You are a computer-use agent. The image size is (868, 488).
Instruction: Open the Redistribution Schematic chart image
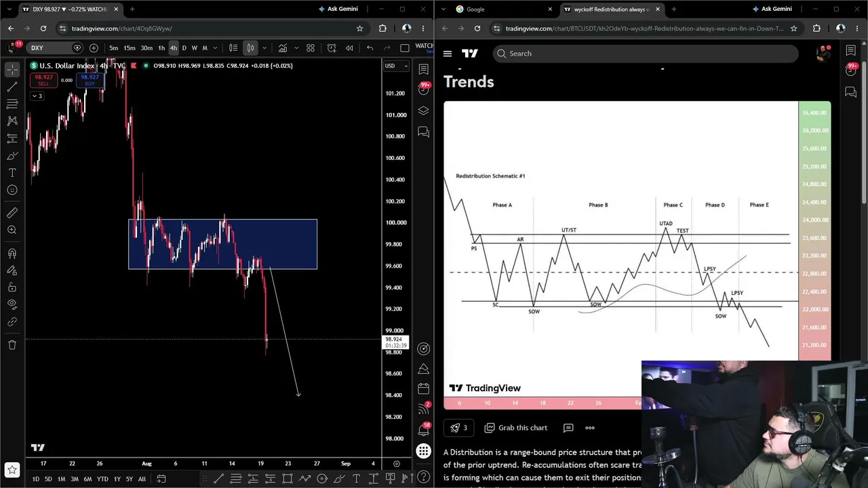[x=637, y=256]
